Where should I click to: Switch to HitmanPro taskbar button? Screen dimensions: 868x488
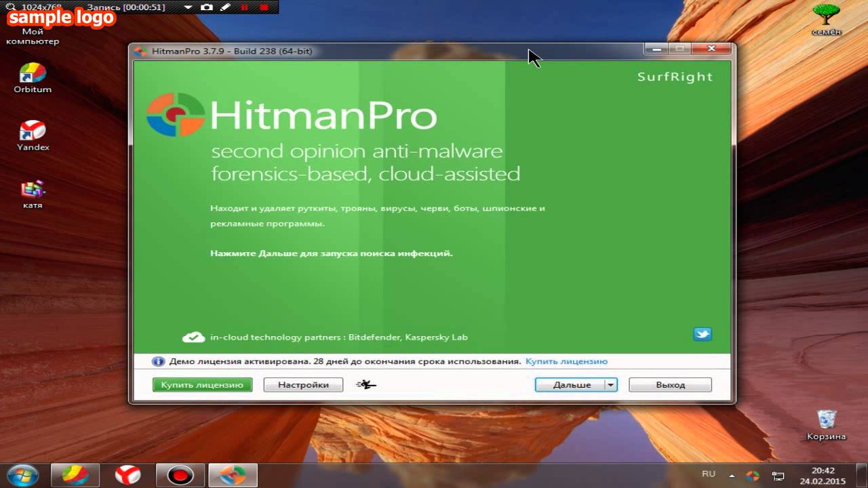(x=233, y=475)
